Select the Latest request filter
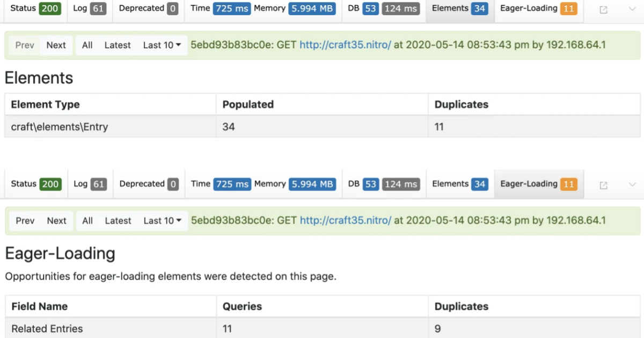The width and height of the screenshot is (644, 338). coord(117,45)
